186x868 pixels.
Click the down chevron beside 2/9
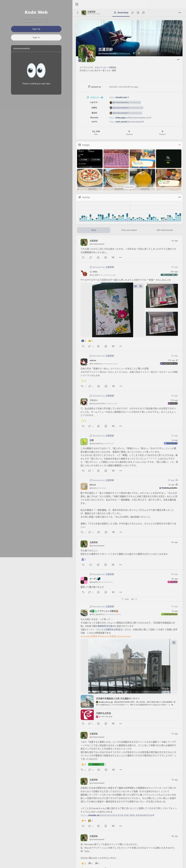pos(136,599)
